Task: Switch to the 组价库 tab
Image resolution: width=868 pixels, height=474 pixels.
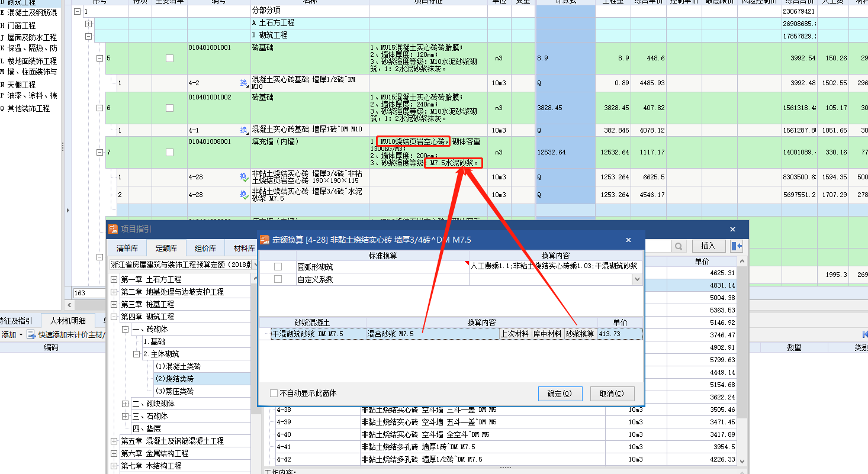Action: click(x=205, y=248)
